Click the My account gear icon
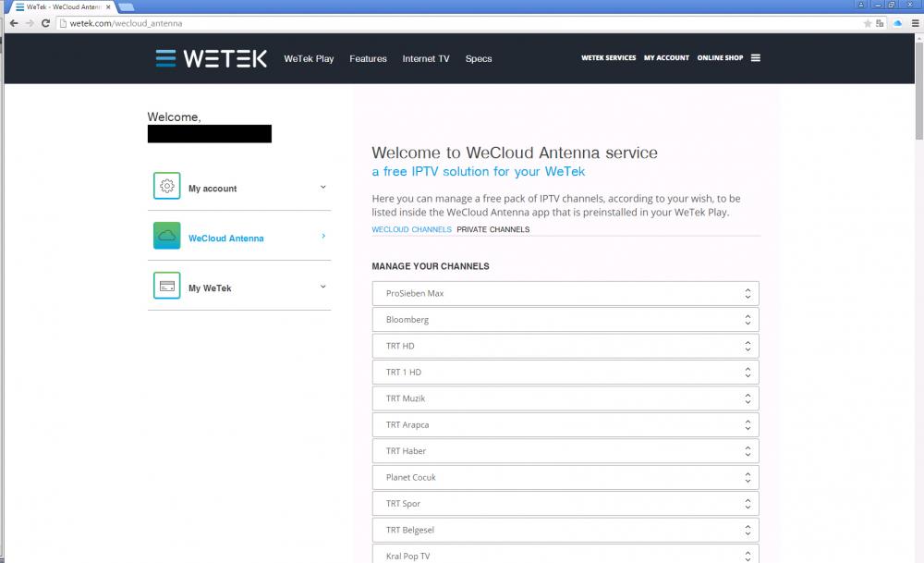This screenshot has width=924, height=563. tap(167, 186)
